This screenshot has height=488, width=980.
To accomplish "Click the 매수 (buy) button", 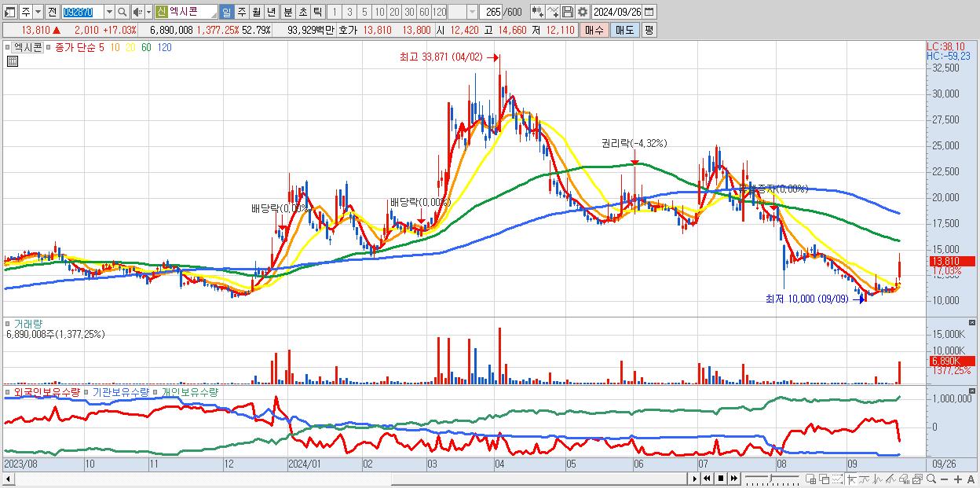I will (594, 30).
